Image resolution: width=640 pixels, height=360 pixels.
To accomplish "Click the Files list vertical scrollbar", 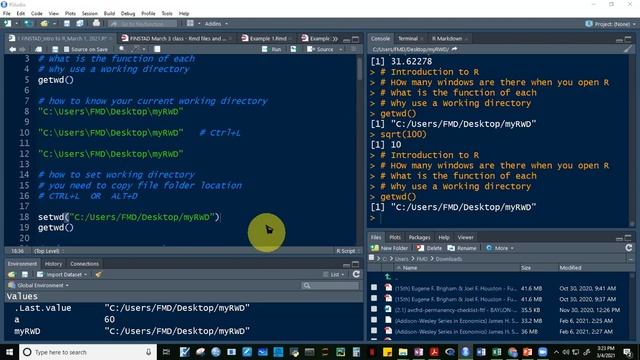I will pyautogui.click(x=632, y=306).
